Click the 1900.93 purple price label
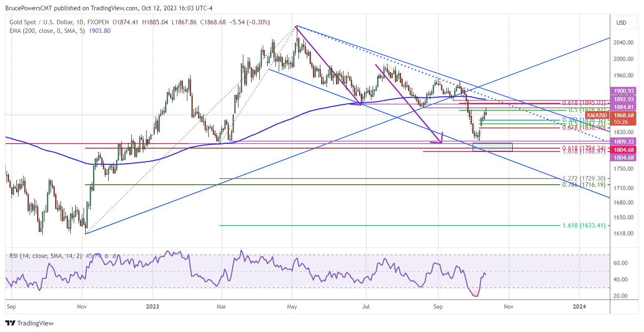Image resolution: width=644 pixels, height=332 pixels. (624, 91)
